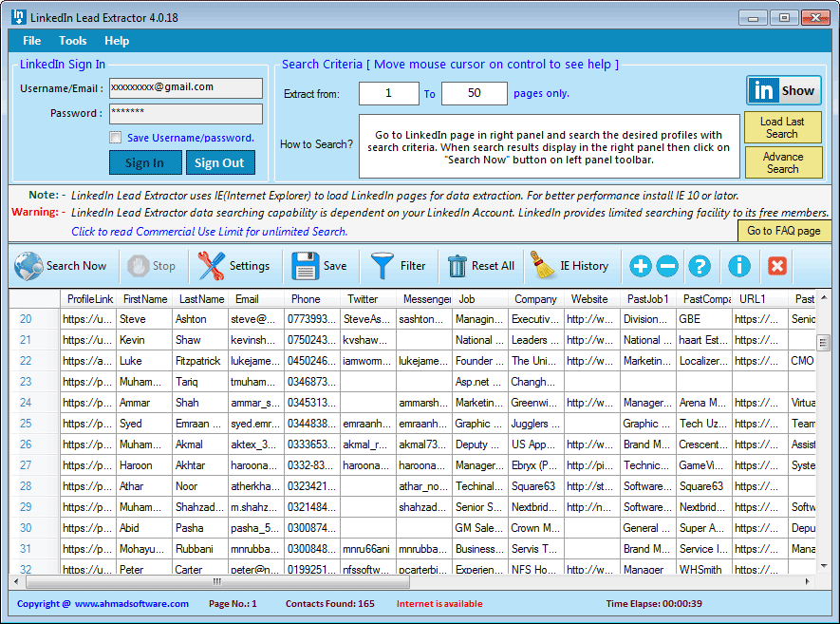Open the Go to FAQ page link
The width and height of the screenshot is (840, 624).
click(784, 231)
